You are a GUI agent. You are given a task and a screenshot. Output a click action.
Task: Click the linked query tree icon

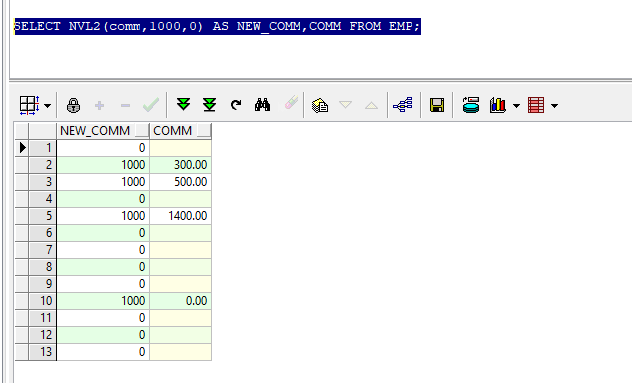(x=403, y=105)
